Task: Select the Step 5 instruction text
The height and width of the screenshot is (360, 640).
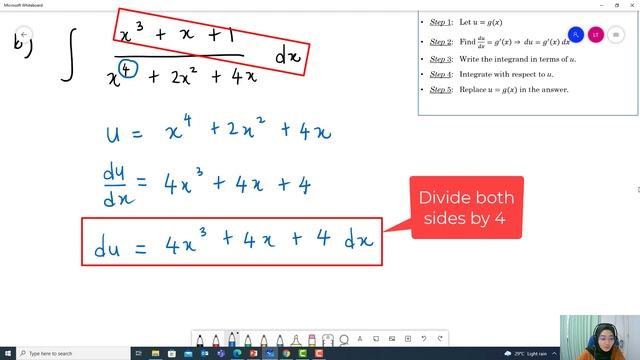Action: click(x=513, y=90)
